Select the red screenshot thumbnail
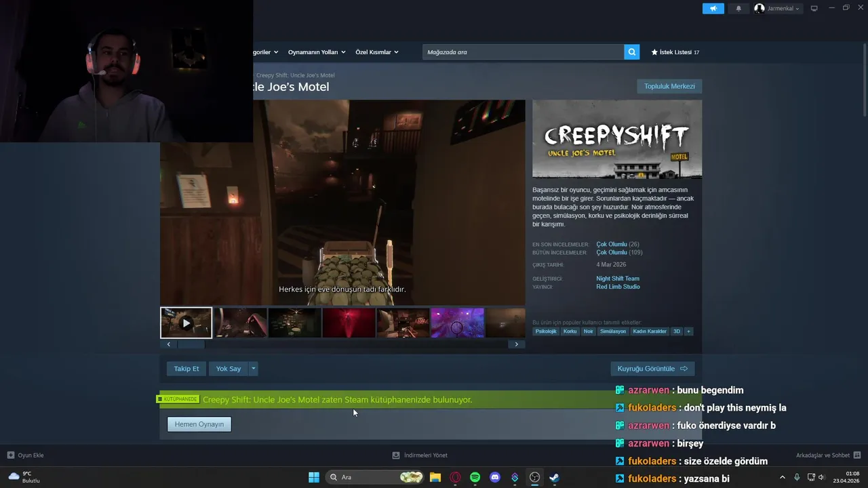The height and width of the screenshot is (488, 868). click(x=349, y=323)
